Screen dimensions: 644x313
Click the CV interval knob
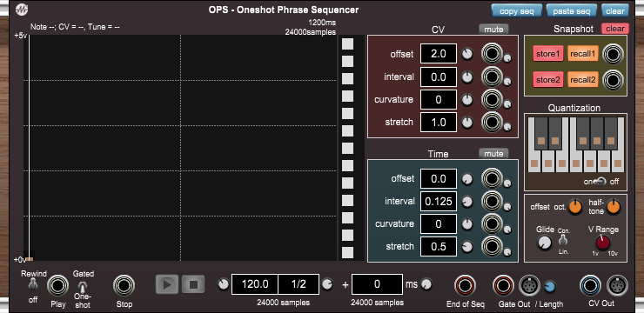point(467,77)
